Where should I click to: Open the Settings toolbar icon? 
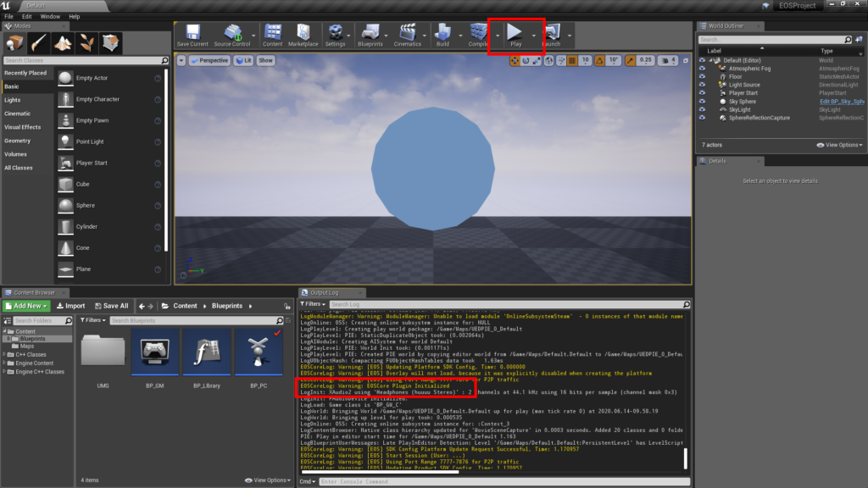click(x=335, y=36)
